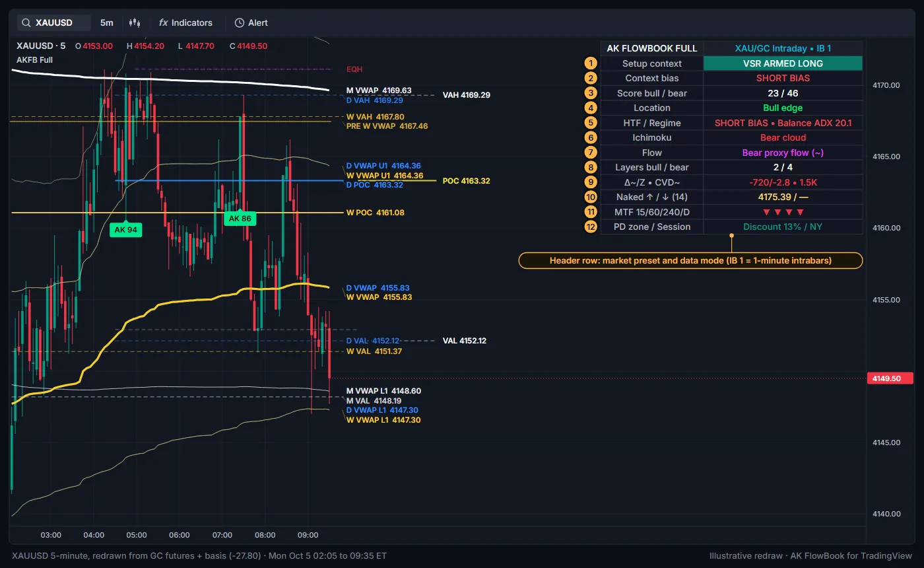This screenshot has height=568, width=924.
Task: Select the white VAL 4152.12 label
Action: (x=465, y=341)
